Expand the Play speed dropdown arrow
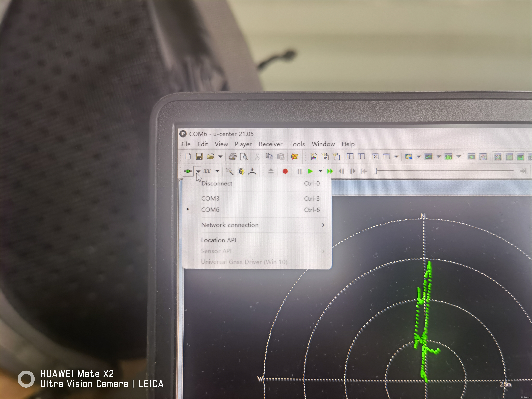Image resolution: width=532 pixels, height=399 pixels. tap(320, 171)
